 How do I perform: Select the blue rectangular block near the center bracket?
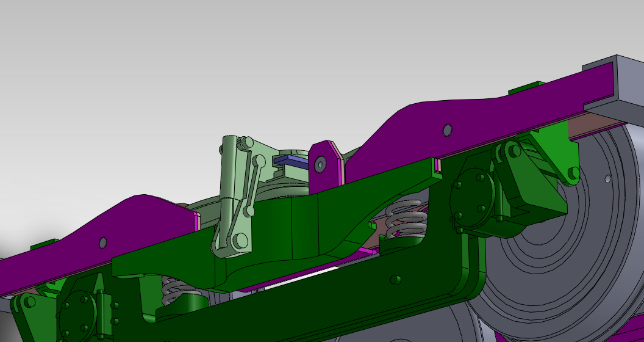(x=291, y=161)
